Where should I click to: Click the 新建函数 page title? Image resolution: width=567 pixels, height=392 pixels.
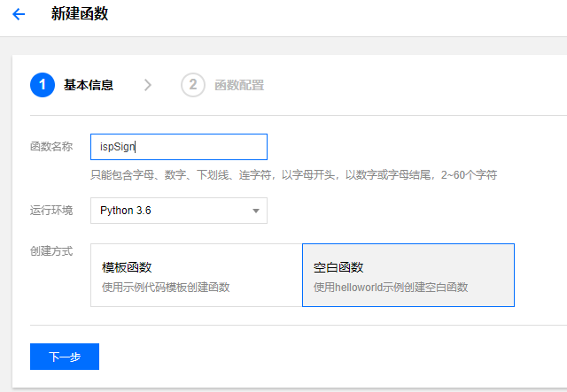[x=81, y=15]
